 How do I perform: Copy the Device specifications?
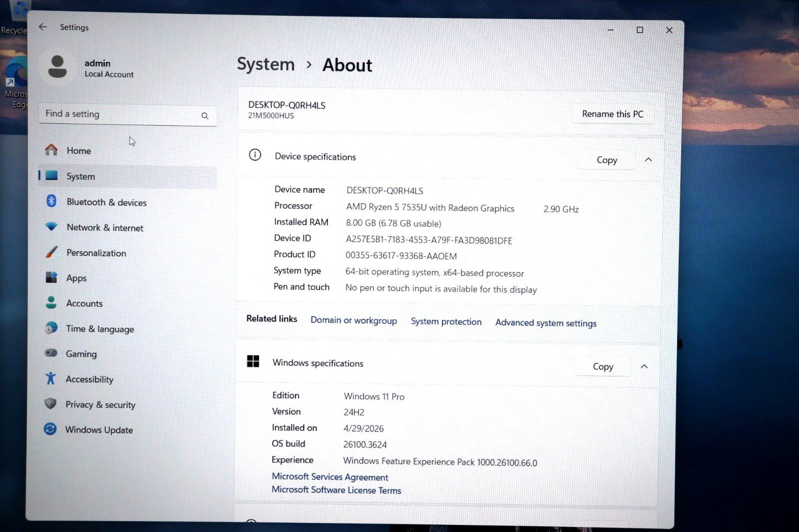[607, 160]
